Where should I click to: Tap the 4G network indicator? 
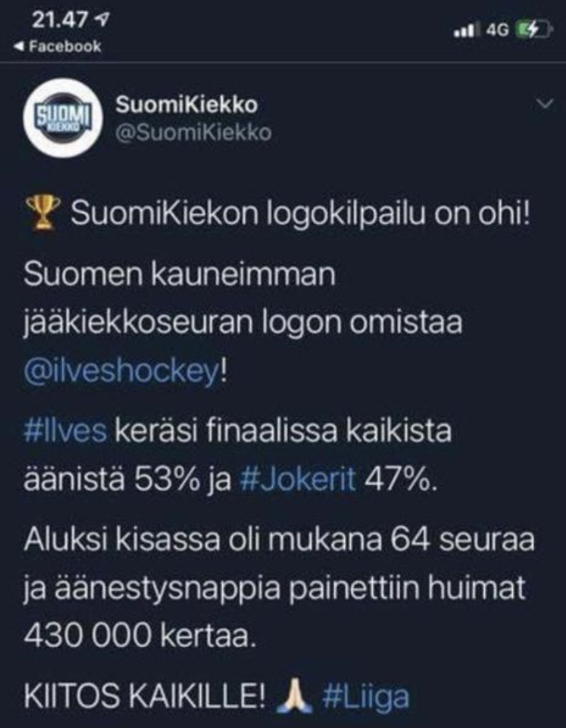tap(497, 30)
